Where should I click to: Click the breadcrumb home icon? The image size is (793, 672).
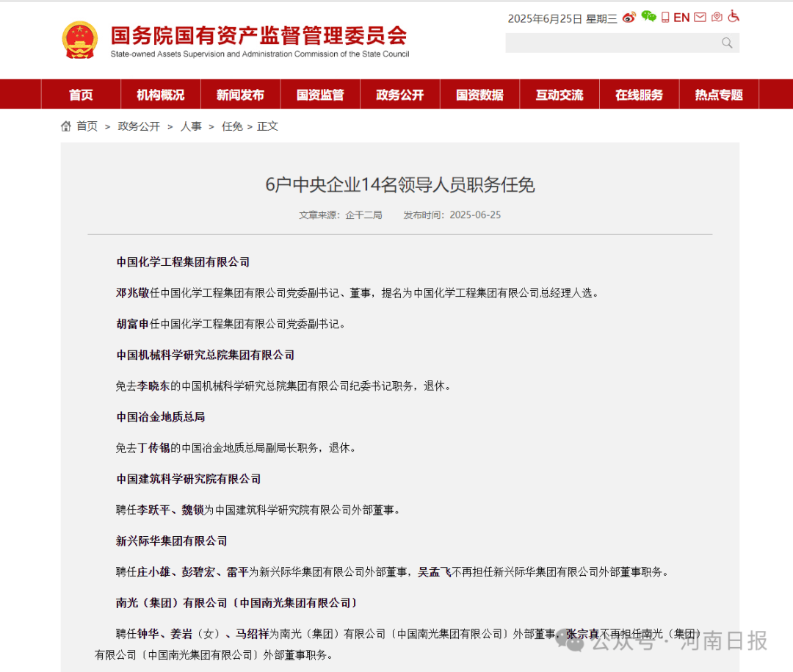(x=66, y=126)
